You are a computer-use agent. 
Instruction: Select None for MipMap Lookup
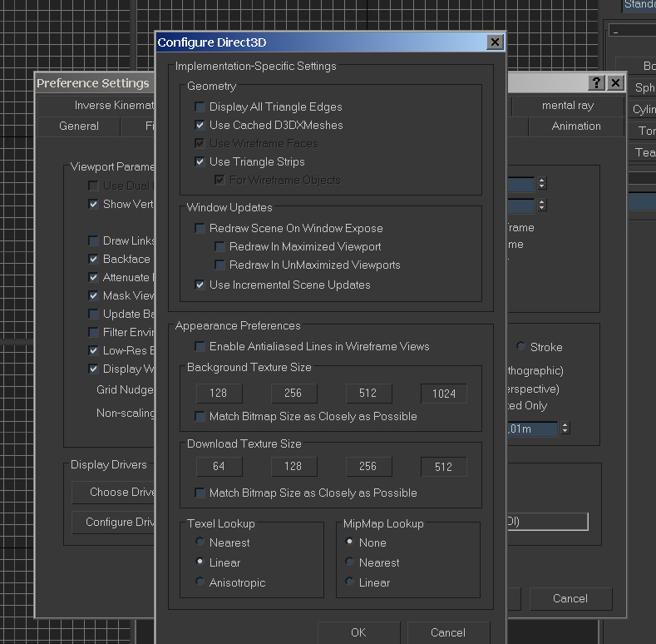pos(349,542)
